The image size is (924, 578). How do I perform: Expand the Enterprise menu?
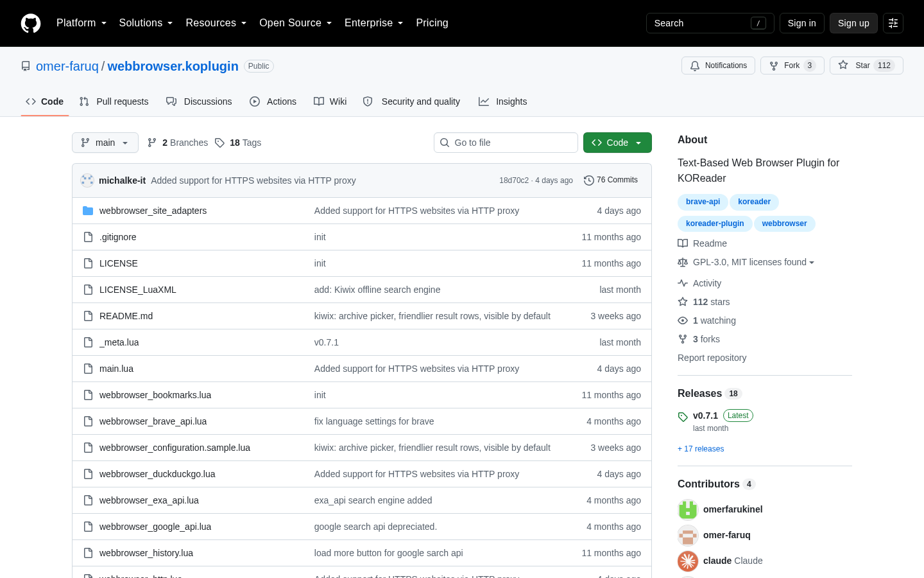coord(373,23)
